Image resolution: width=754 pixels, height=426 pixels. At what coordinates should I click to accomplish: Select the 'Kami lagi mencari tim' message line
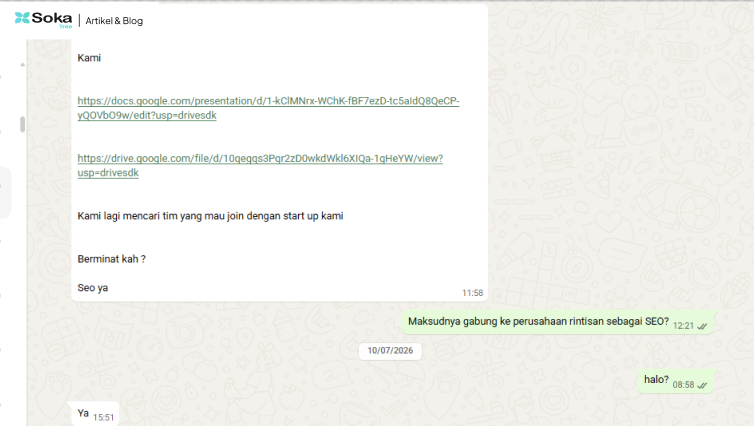(210, 216)
